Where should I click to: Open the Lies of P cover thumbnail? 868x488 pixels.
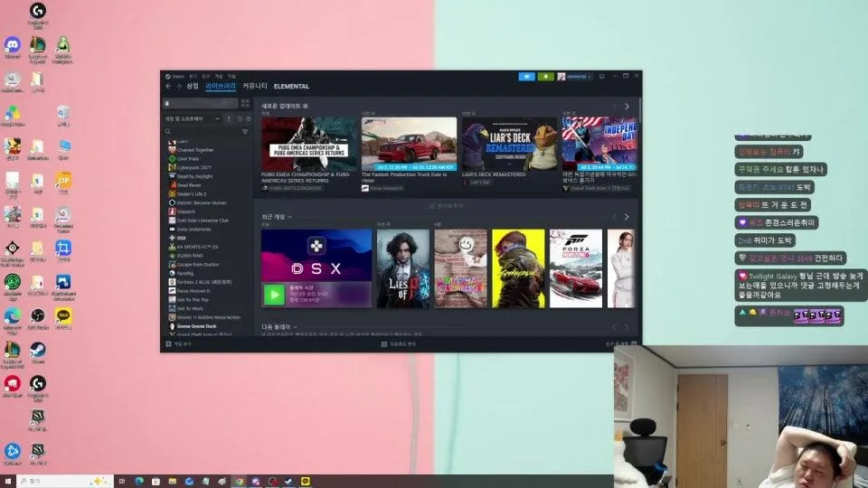tap(403, 269)
